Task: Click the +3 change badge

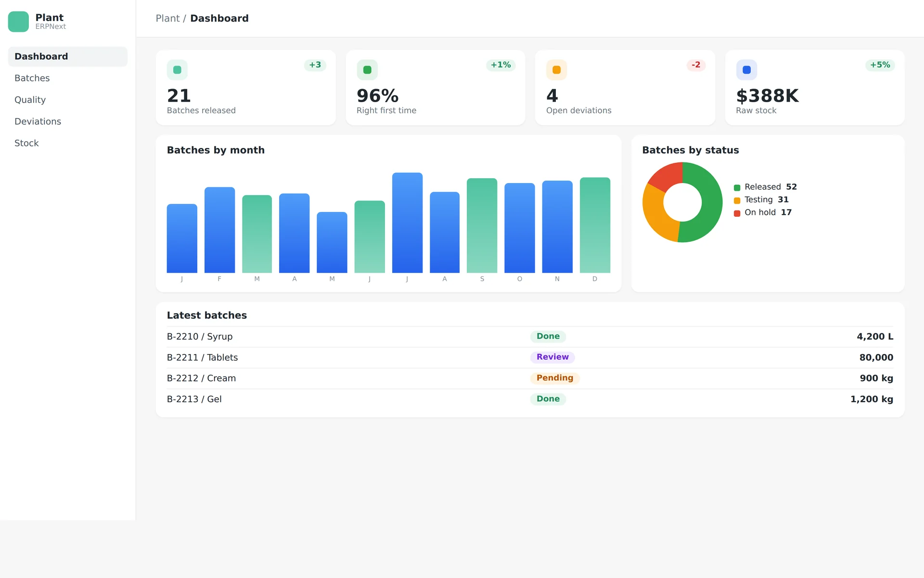Action: 315,65
